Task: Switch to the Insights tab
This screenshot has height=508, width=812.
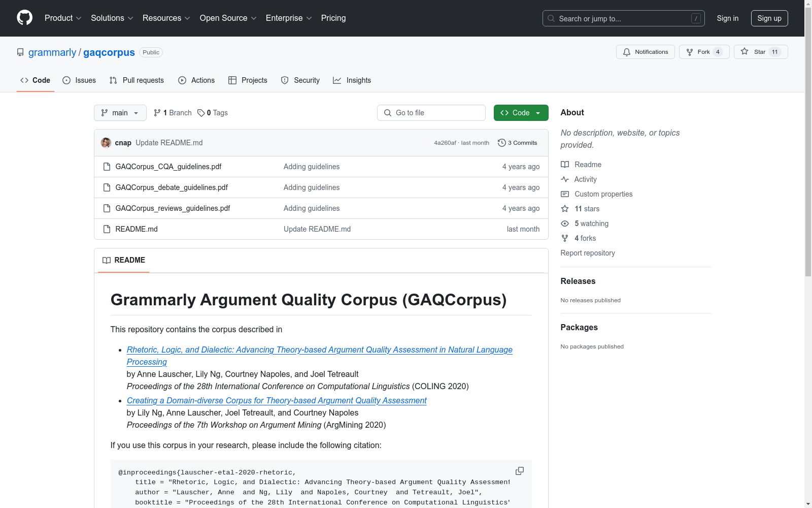Action: 352,80
